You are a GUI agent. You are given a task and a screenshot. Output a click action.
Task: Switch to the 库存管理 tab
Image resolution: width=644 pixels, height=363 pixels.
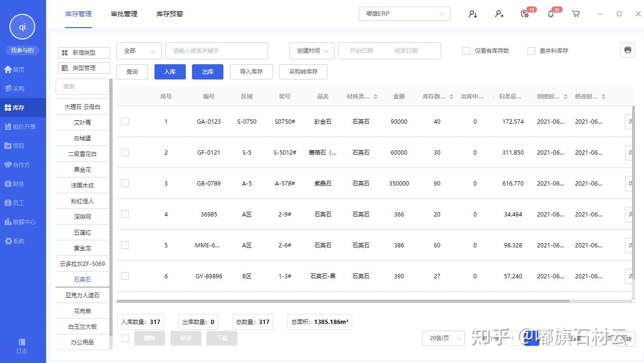click(78, 14)
